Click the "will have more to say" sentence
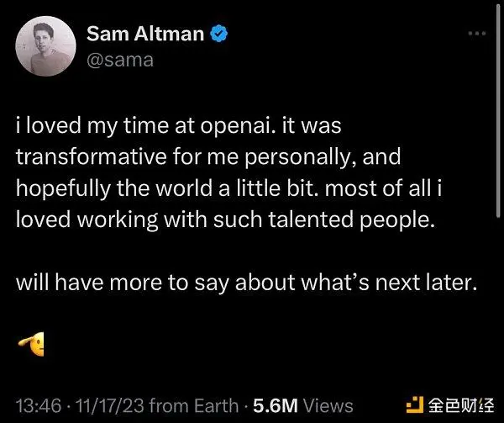 tap(123, 283)
